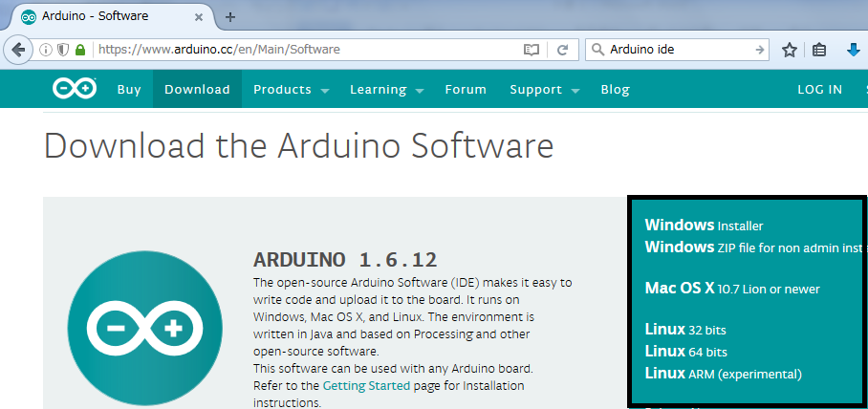868x409 pixels.
Task: Download Mac OS X 10.7 Lion or newer
Action: 732,289
